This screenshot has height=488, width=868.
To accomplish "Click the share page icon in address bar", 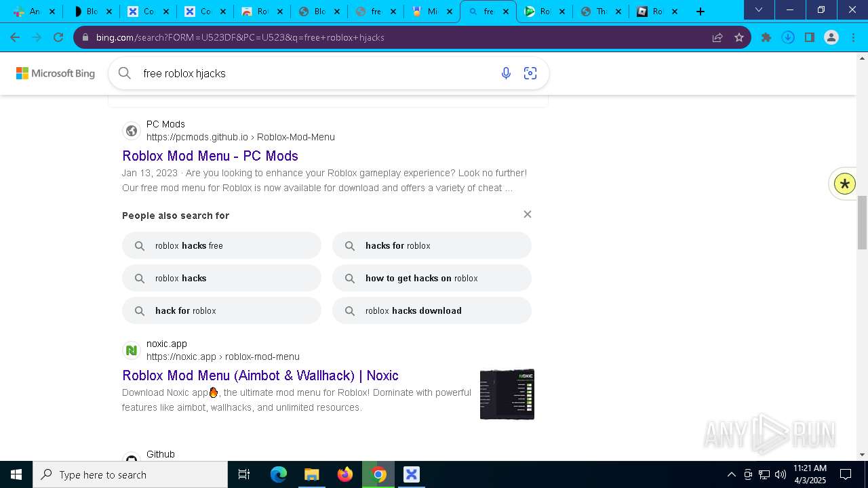I will pyautogui.click(x=717, y=37).
